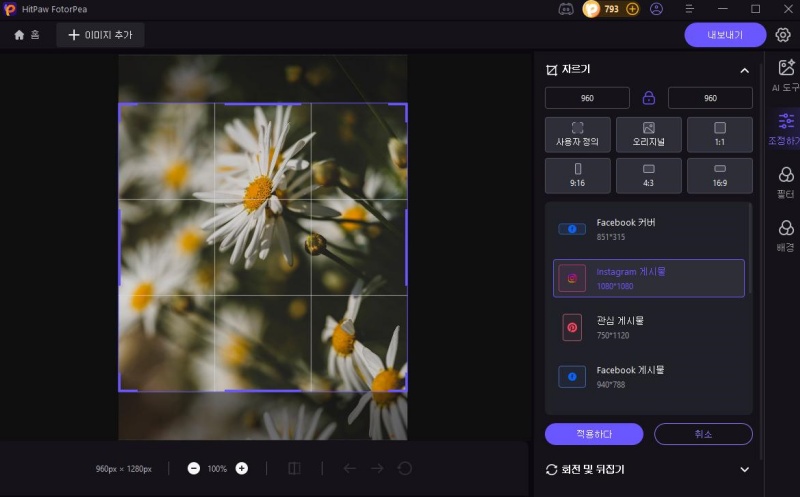Click the 홈 home label
Image resolution: width=800 pixels, height=497 pixels.
coord(35,35)
